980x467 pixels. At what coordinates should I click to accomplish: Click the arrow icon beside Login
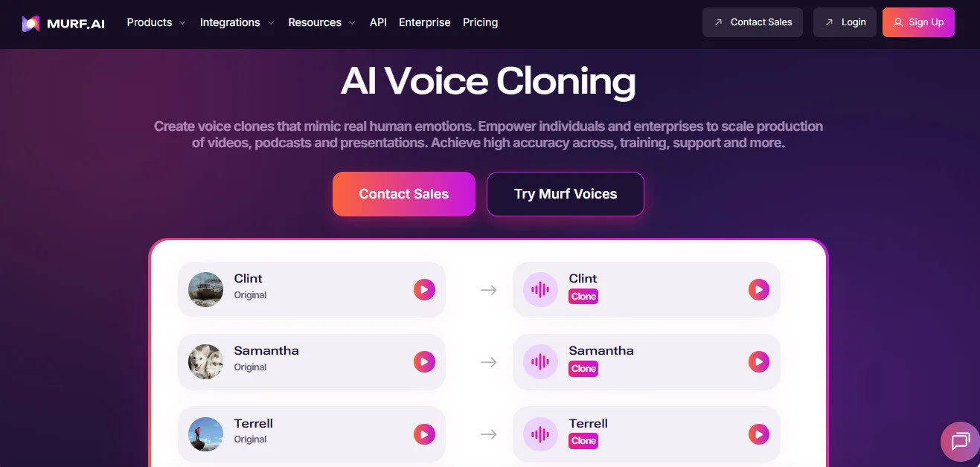[x=828, y=22]
